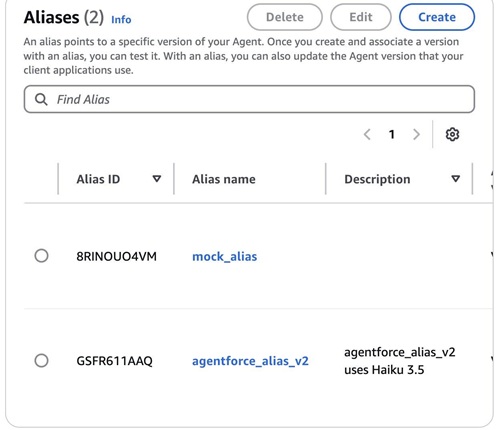Sort by Description arrow
500x430 pixels.
(x=456, y=179)
